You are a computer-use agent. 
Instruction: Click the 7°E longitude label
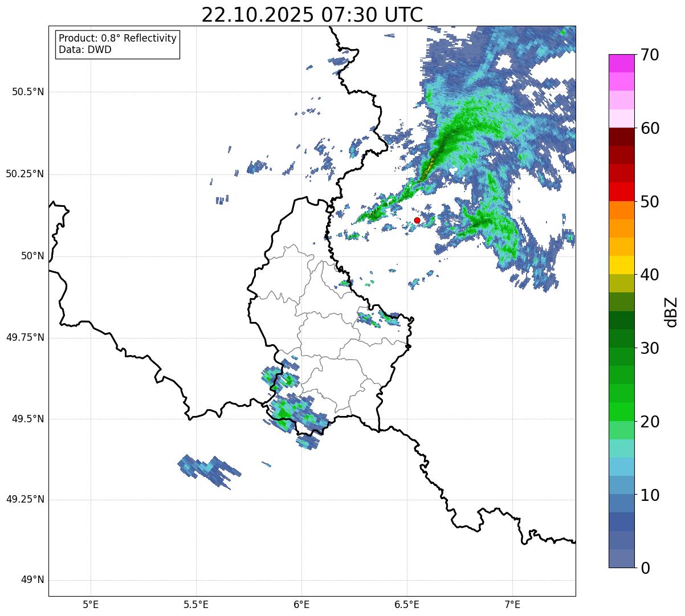(512, 604)
